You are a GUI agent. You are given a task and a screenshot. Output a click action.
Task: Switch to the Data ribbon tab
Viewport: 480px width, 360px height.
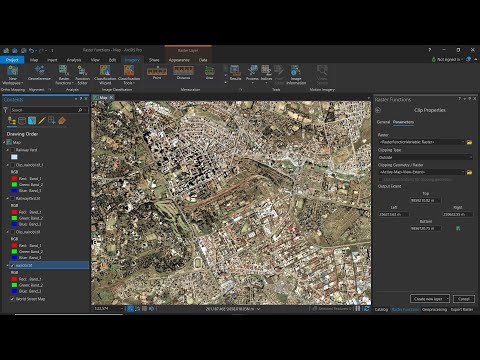point(203,60)
